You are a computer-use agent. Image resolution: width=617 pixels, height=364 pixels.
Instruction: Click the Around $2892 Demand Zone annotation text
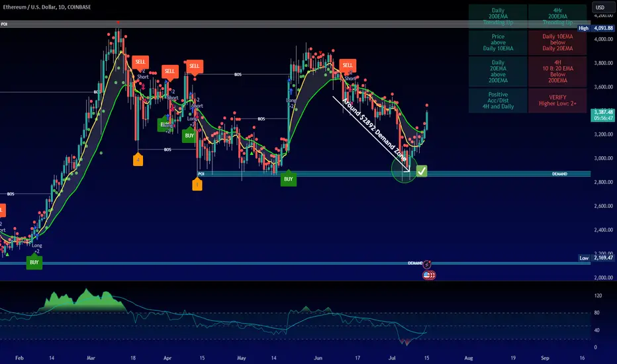(374, 130)
